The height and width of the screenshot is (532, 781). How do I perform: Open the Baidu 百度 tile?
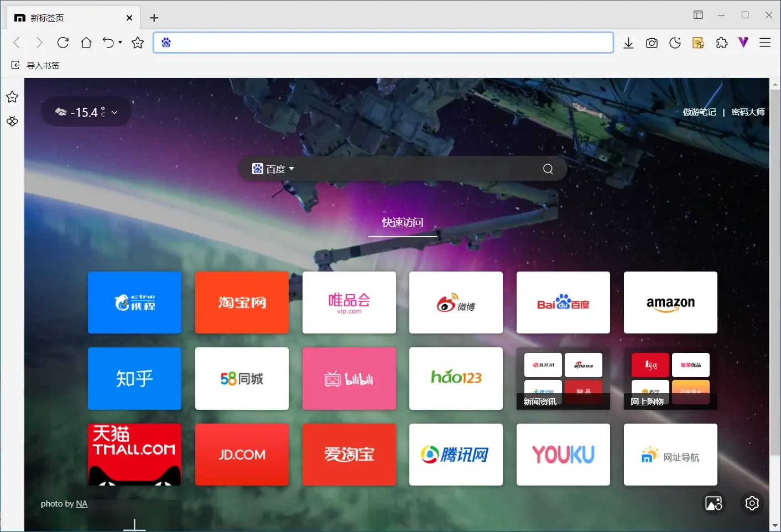(563, 302)
